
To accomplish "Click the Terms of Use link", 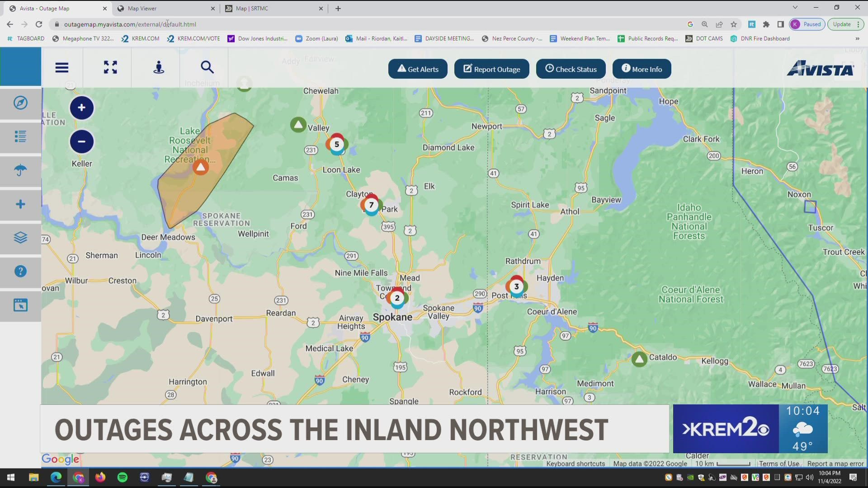I will 779,464.
